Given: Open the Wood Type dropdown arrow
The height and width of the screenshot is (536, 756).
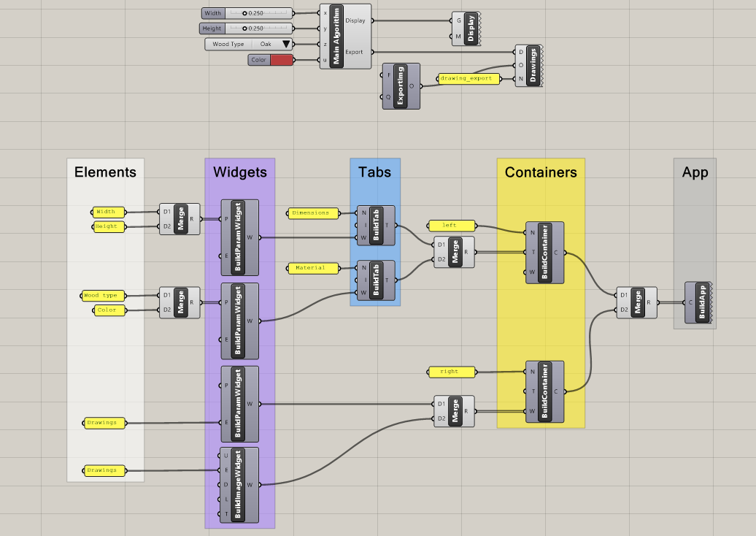Looking at the screenshot, I should (x=286, y=45).
